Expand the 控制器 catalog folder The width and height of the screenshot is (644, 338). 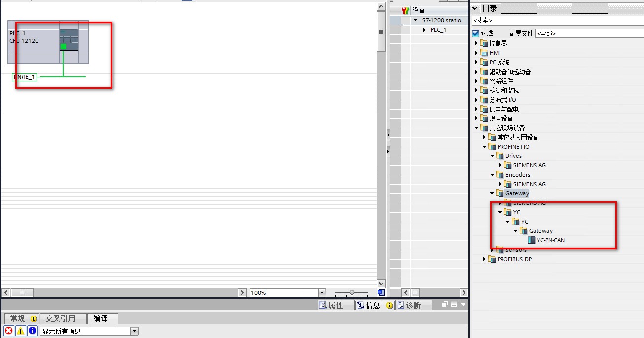tap(477, 43)
